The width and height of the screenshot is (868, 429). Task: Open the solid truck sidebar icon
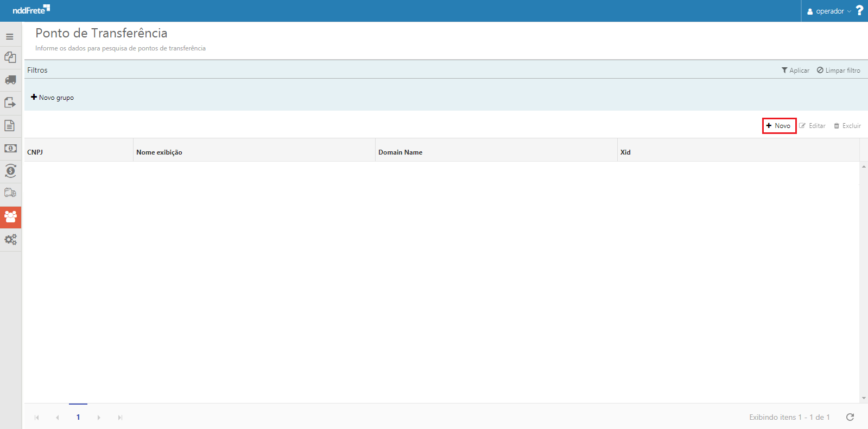click(10, 80)
